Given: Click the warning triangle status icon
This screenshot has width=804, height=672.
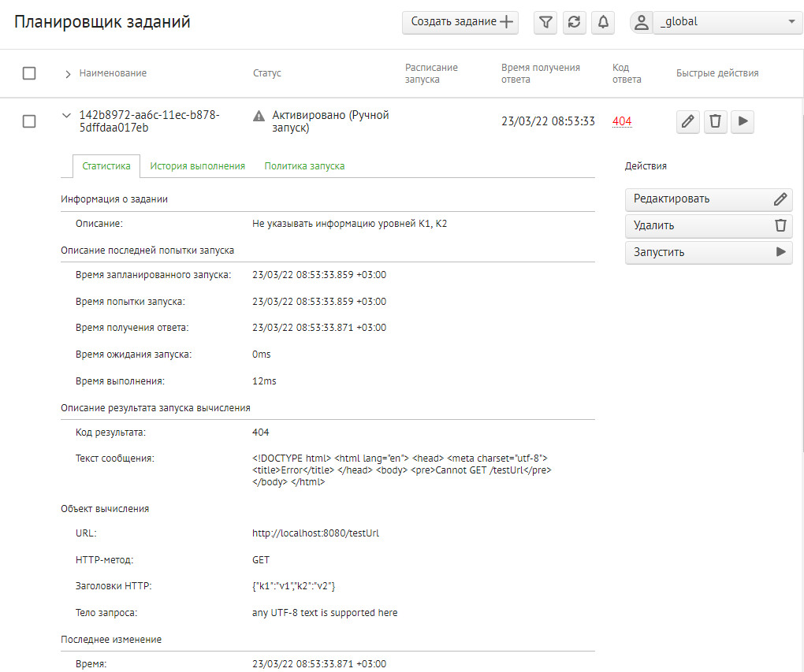Looking at the screenshot, I should (x=259, y=116).
